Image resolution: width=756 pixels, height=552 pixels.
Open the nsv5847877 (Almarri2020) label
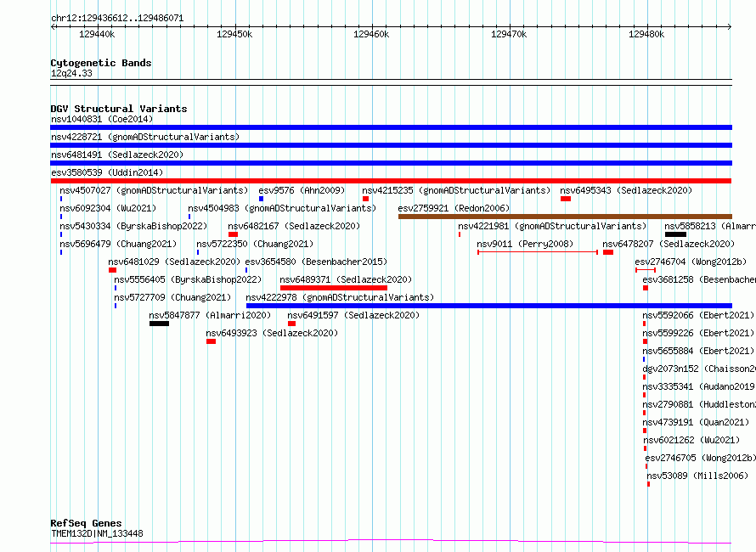click(x=210, y=315)
